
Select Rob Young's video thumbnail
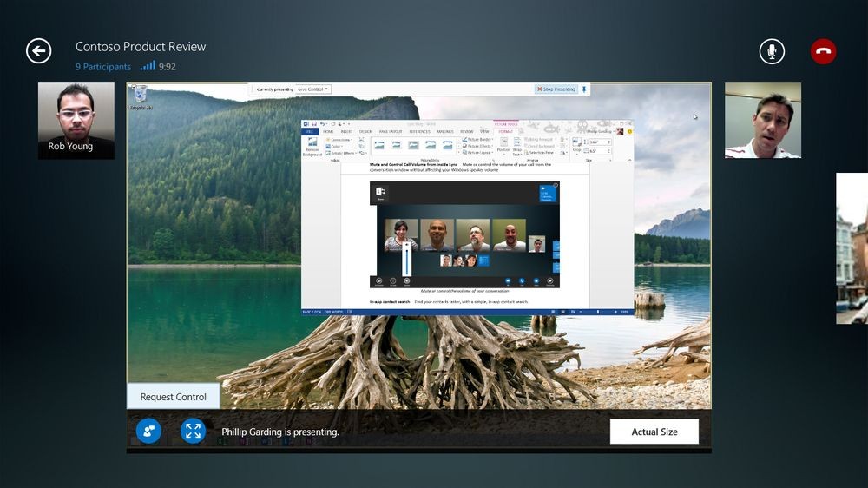[76, 121]
